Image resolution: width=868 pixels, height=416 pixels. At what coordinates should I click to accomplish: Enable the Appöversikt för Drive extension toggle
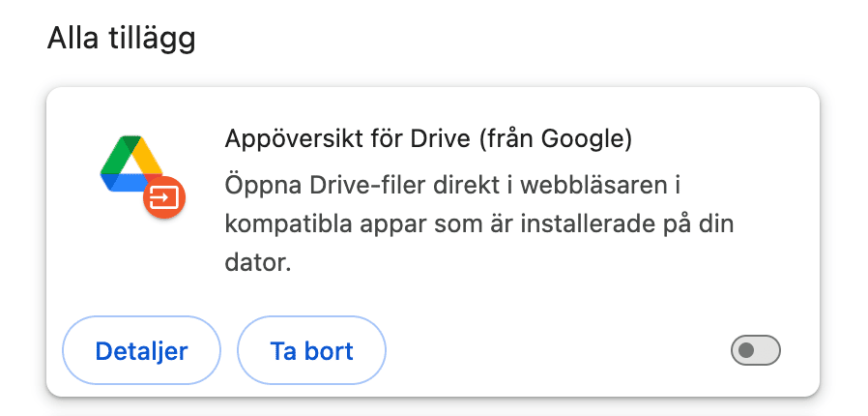(x=756, y=350)
